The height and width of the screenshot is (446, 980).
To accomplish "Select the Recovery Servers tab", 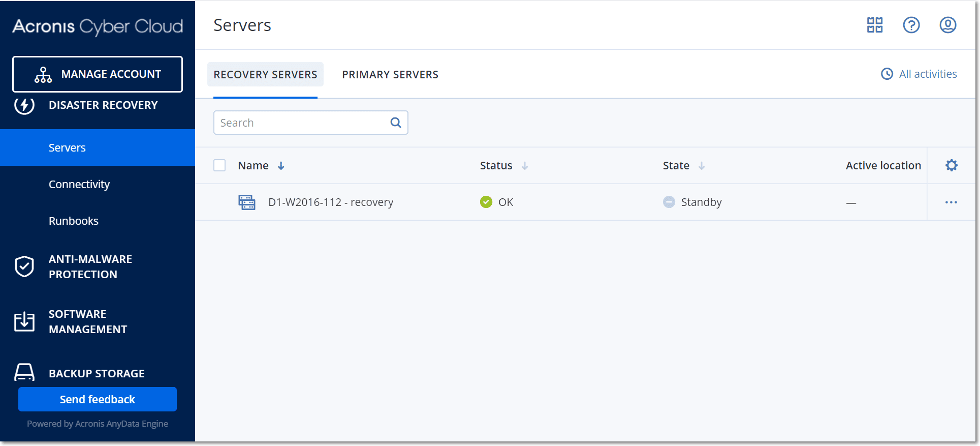I will coord(265,75).
